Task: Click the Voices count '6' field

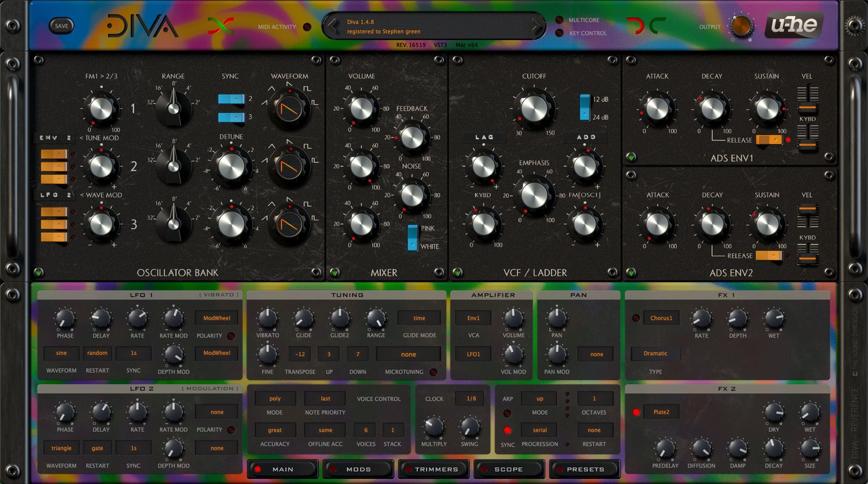Action: [x=365, y=430]
